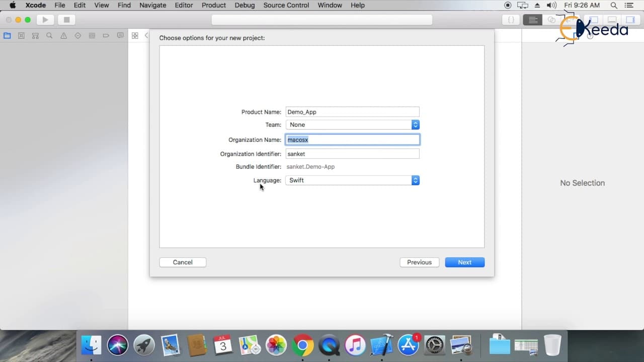Image resolution: width=644 pixels, height=362 pixels.
Task: Select the Standard editor button
Action: [x=533, y=20]
